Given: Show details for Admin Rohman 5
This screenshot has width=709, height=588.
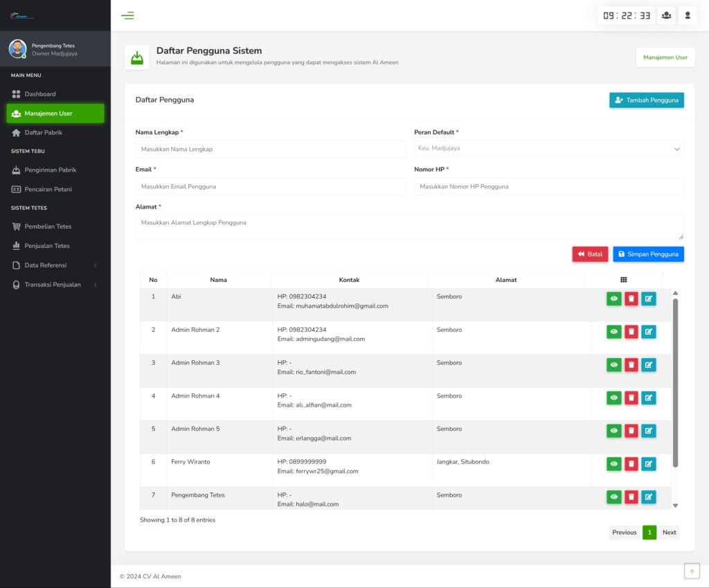Looking at the screenshot, I should 614,431.
